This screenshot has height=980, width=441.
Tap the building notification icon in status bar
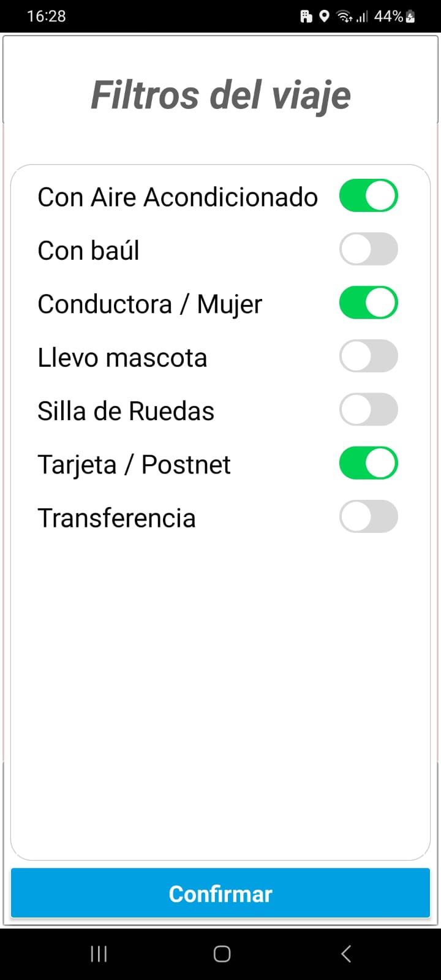(306, 17)
